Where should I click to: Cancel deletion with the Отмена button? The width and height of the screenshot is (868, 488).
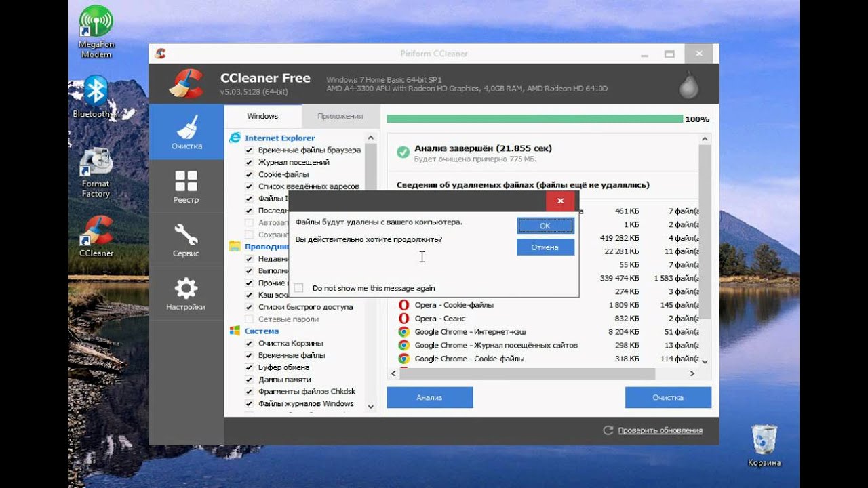click(545, 247)
